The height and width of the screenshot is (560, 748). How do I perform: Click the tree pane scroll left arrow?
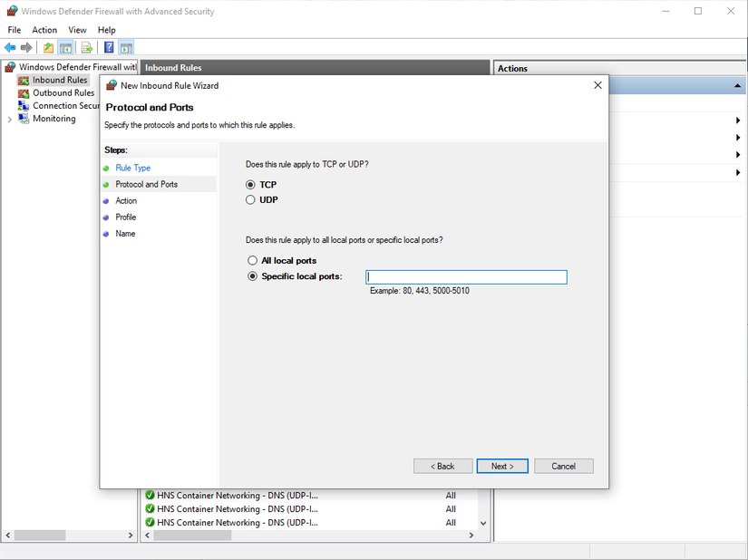click(7, 536)
